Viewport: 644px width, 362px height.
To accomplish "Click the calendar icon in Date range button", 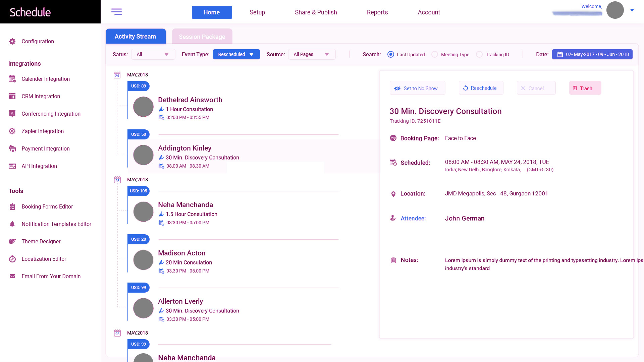I will click(x=560, y=54).
